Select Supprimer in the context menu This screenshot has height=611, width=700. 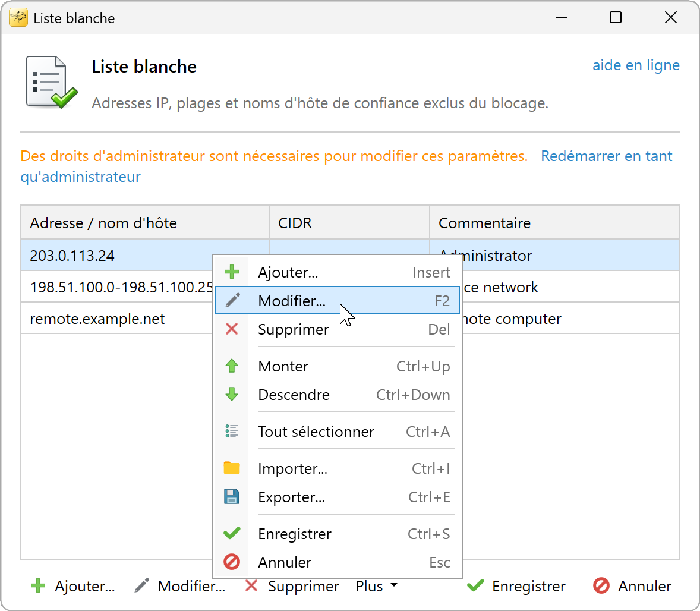click(x=337, y=329)
